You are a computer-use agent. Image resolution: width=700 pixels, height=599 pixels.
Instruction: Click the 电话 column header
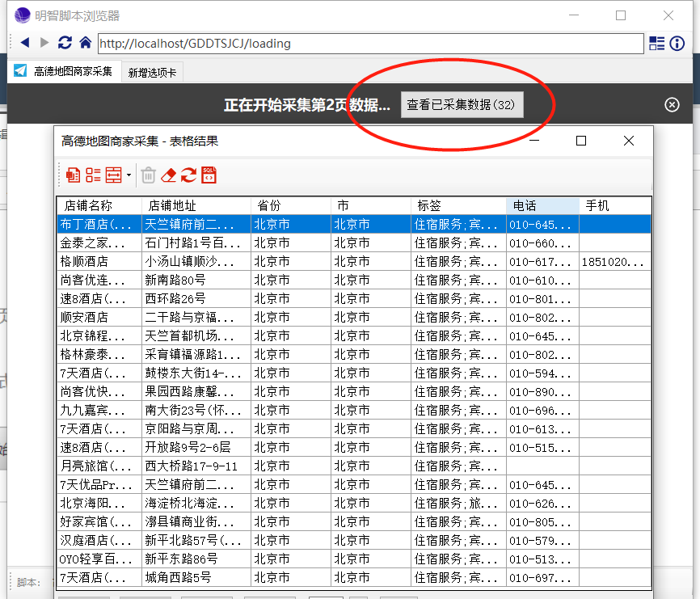click(x=543, y=206)
